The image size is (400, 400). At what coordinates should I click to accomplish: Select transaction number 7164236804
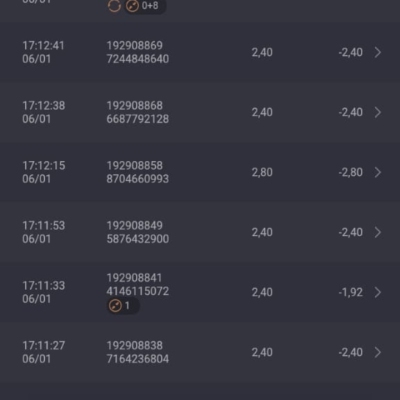tap(138, 359)
